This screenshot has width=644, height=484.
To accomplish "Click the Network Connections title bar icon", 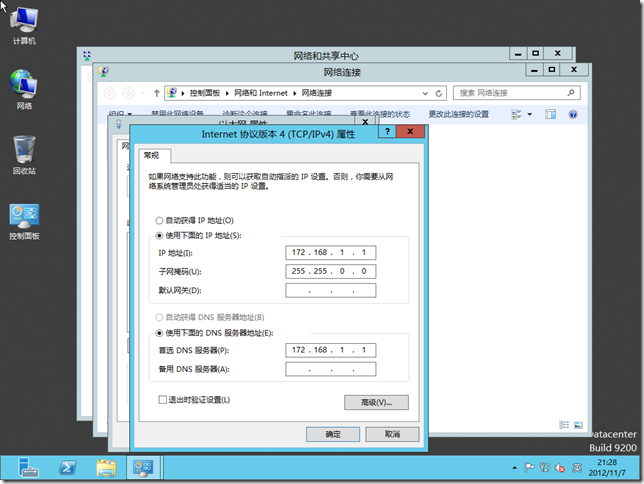I will (104, 72).
